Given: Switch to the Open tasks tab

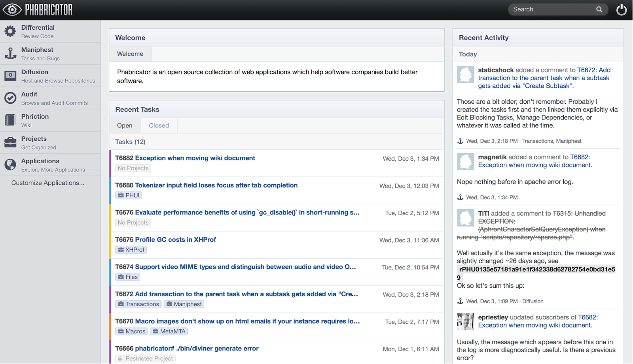Looking at the screenshot, I should (125, 125).
